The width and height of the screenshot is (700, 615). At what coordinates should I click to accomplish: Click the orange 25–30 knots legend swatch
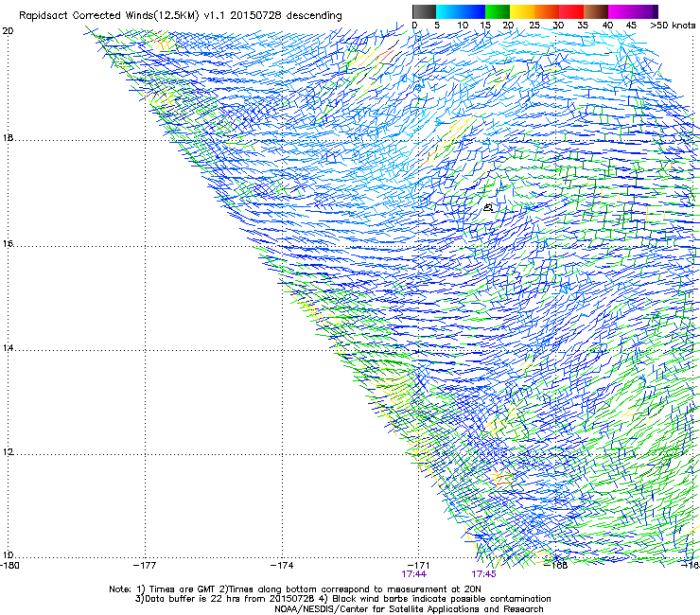coord(547,11)
